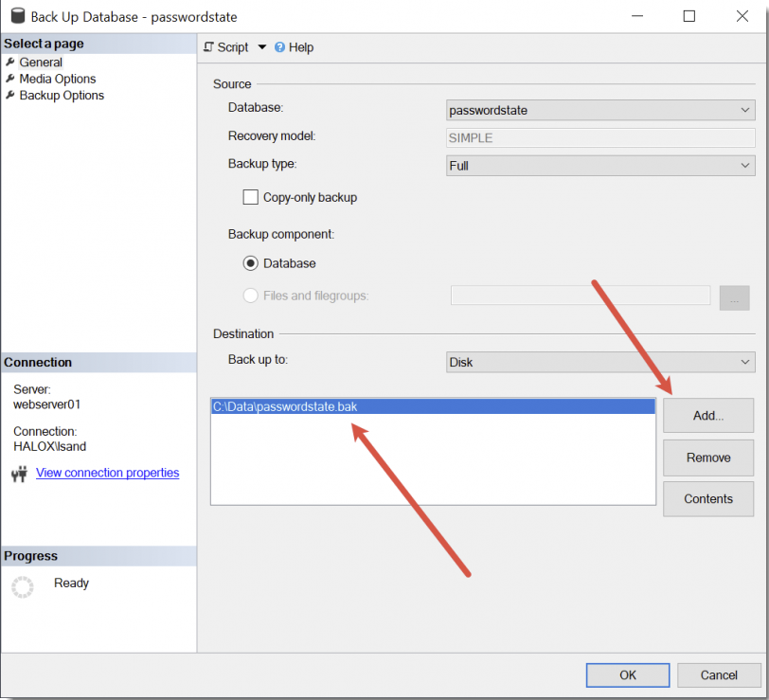Select the Database backup component radio
The height and width of the screenshot is (700, 769).
point(251,263)
